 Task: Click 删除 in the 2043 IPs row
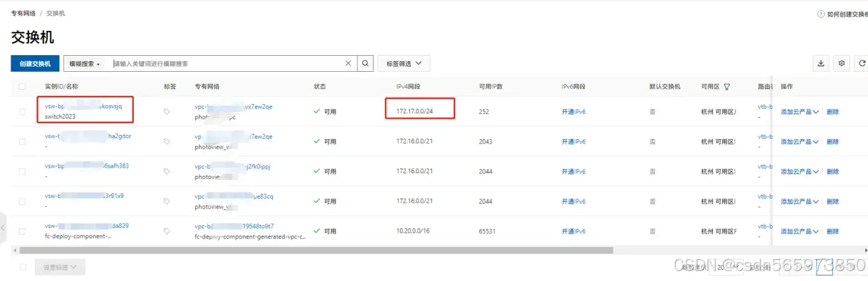pos(833,142)
